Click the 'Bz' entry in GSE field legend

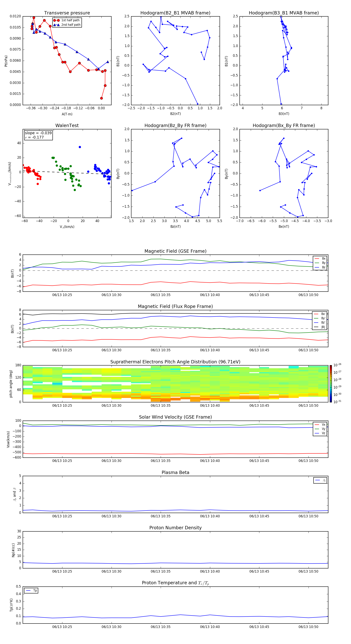pos(320,267)
